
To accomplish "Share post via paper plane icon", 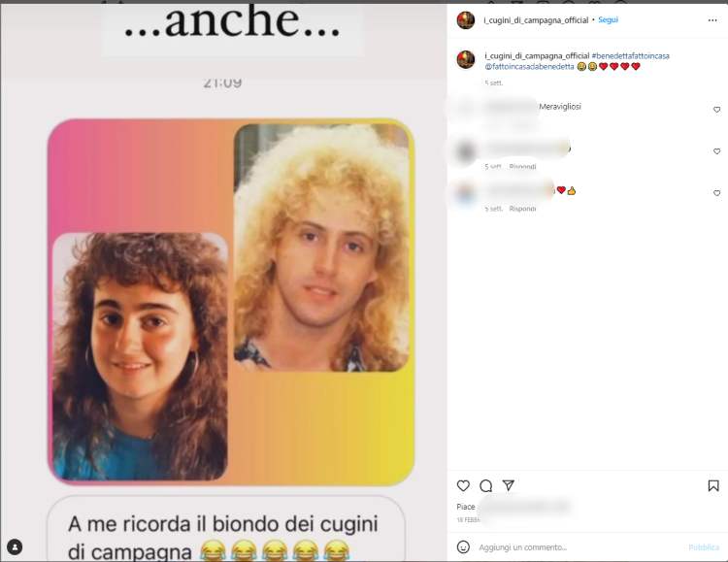I will 509,485.
